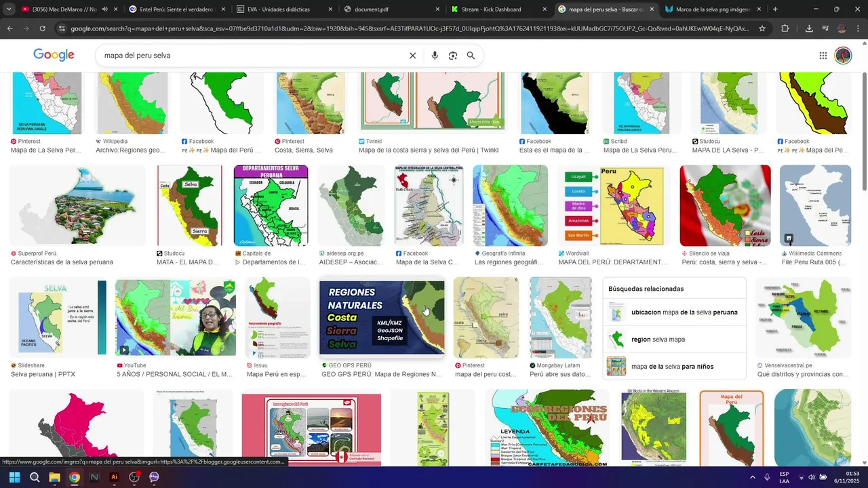Open the Chrome downloads icon
Screen dimensions: 868x488
click(x=809, y=28)
